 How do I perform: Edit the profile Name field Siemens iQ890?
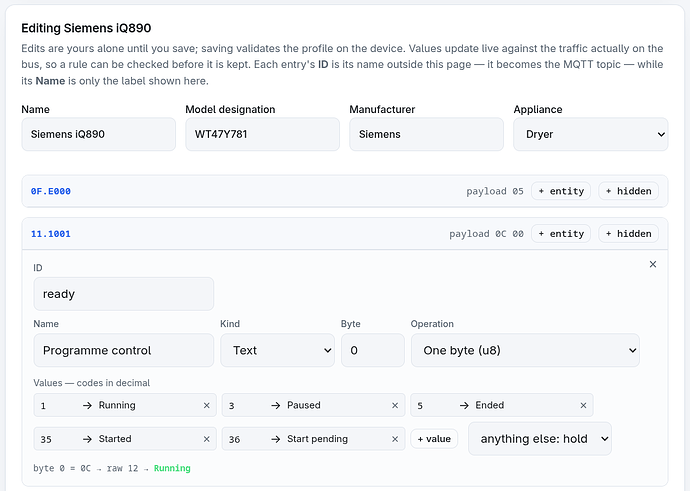(99, 134)
